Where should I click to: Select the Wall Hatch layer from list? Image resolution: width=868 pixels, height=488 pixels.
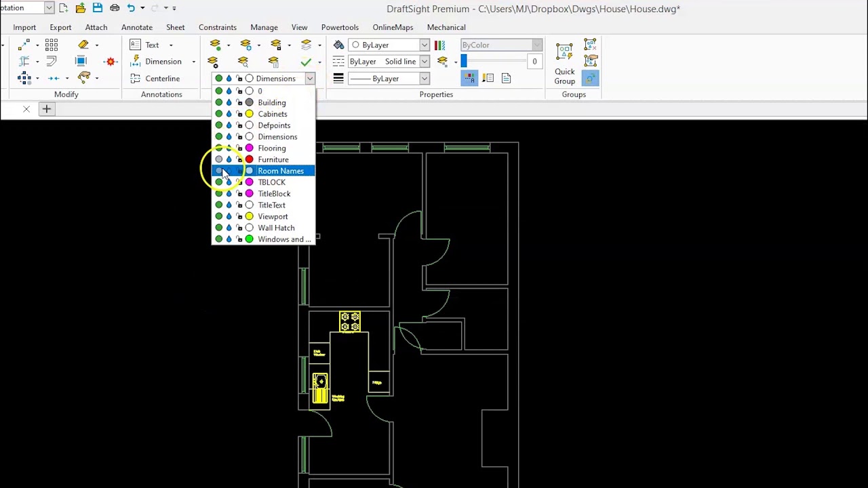[x=276, y=228]
